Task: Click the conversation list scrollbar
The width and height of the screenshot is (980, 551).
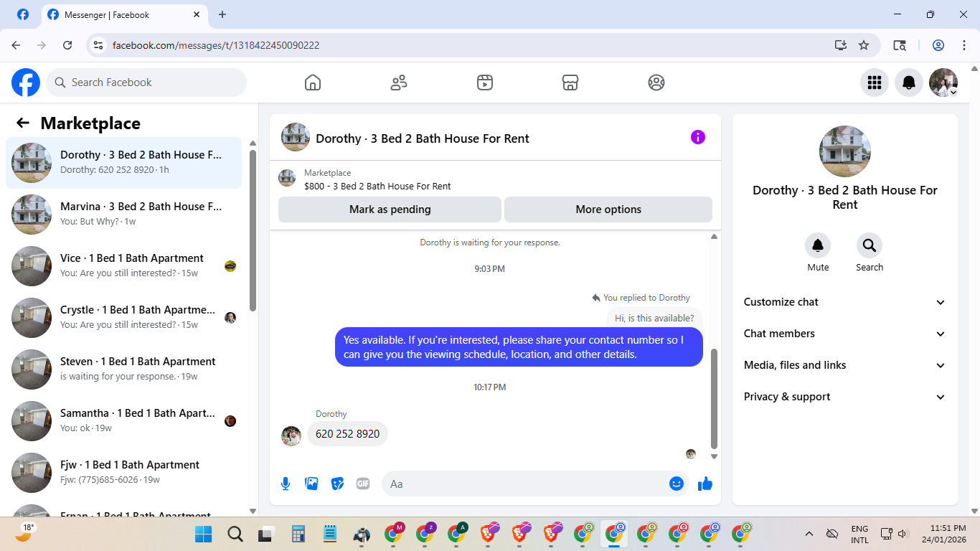Action: [x=253, y=230]
